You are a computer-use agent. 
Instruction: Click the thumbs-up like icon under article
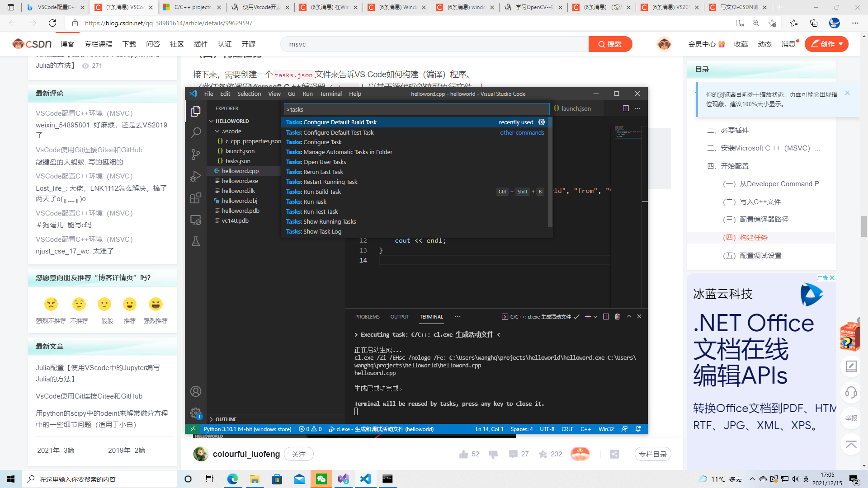(463, 454)
